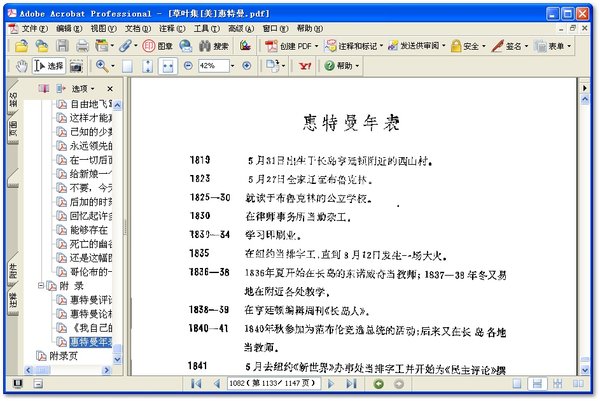Open the 帮助 toolbar dropdown
The width and height of the screenshot is (600, 401).
(342, 66)
